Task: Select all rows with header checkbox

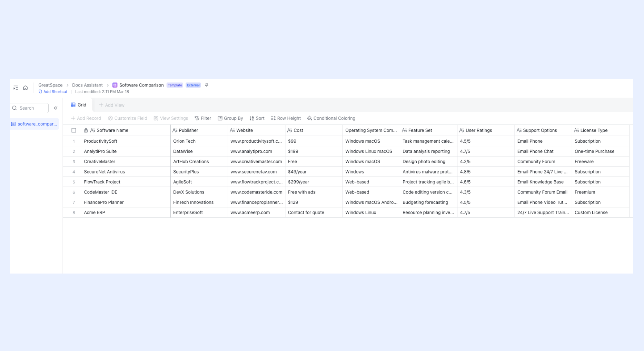Action: coord(73,130)
